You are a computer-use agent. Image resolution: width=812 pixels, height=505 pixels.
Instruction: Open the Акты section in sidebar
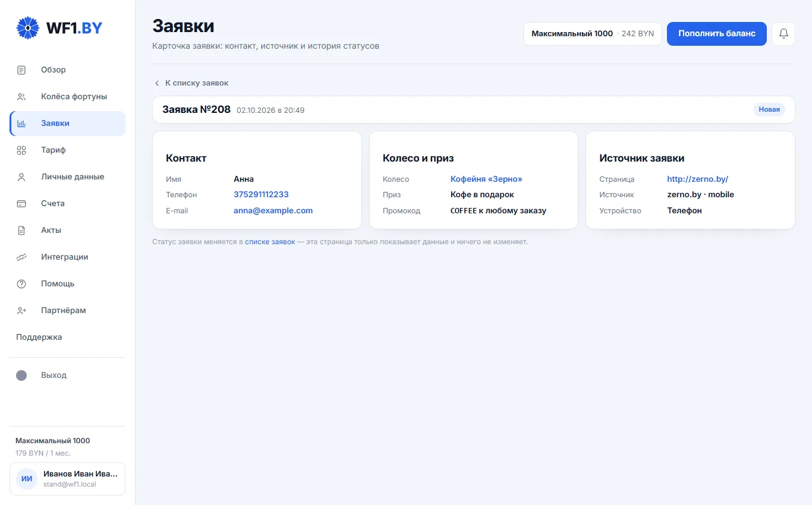point(68,231)
